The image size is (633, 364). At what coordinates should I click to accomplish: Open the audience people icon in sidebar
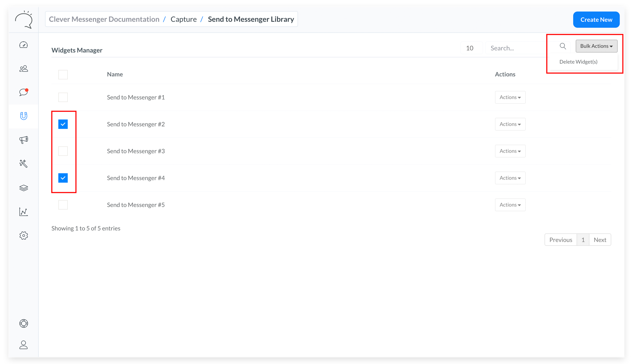click(23, 68)
